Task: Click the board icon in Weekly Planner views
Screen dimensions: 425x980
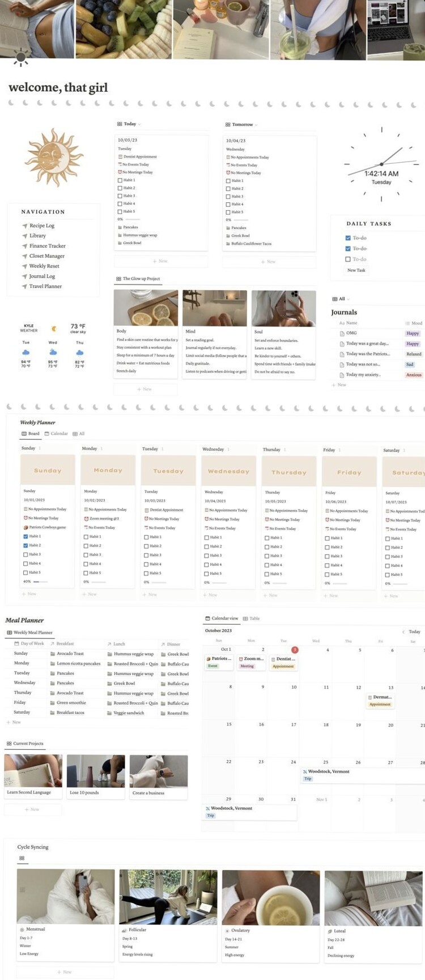Action: pyautogui.click(x=24, y=434)
